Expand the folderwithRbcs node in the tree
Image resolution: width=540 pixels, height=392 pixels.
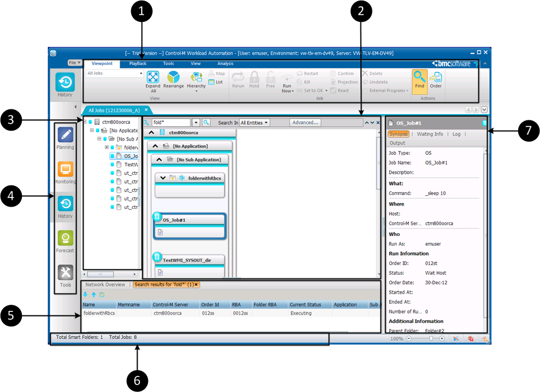coord(107,147)
